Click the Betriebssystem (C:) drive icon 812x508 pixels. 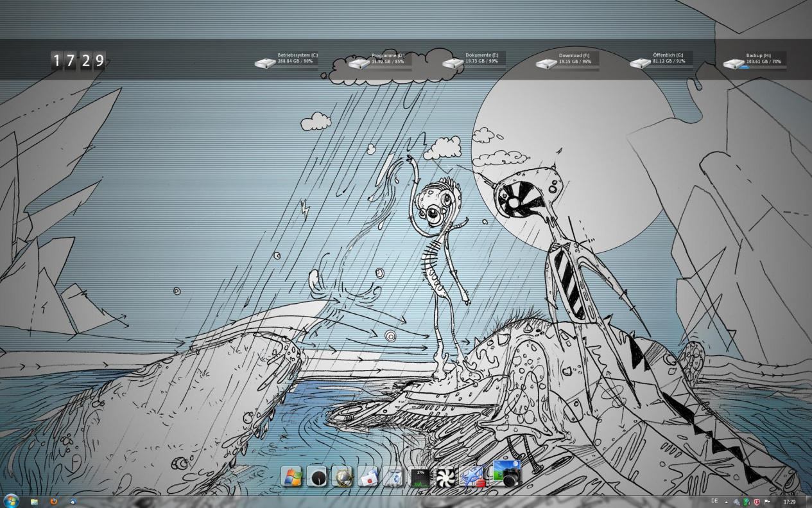(265, 63)
